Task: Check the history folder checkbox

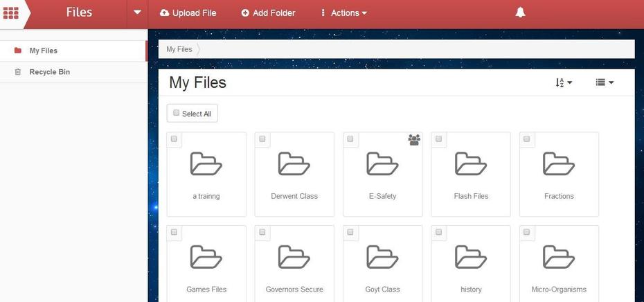Action: tap(438, 232)
